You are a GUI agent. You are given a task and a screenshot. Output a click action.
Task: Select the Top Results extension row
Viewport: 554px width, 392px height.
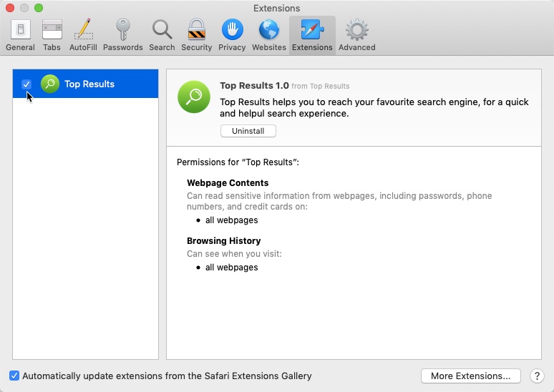[x=85, y=84]
